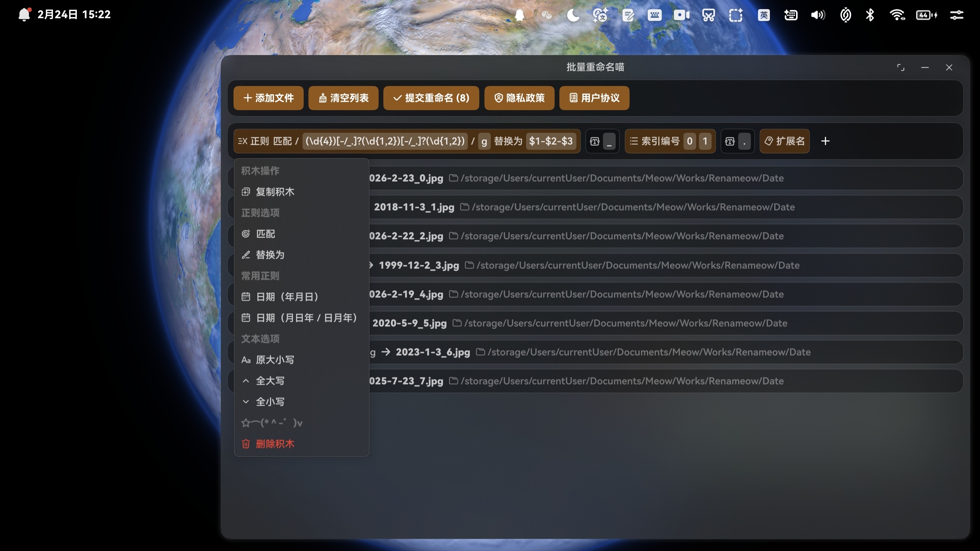Click the index increment value "1"
This screenshot has height=551, width=980.
click(x=705, y=141)
